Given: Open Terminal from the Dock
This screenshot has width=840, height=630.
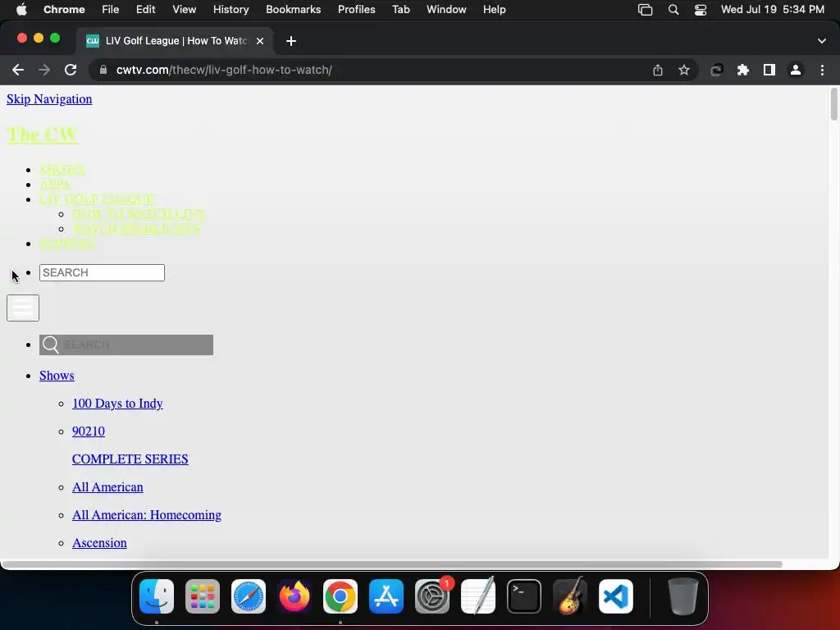Looking at the screenshot, I should [x=524, y=596].
